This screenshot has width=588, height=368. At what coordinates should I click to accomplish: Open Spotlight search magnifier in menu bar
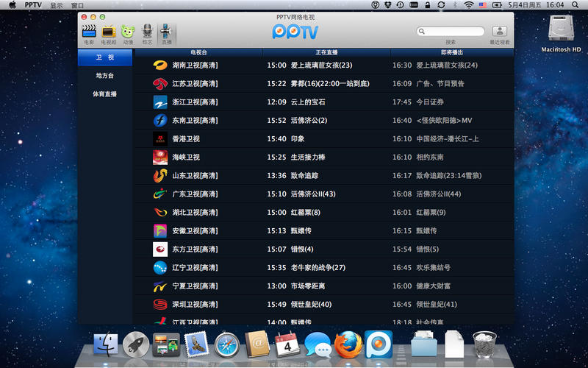tap(575, 5)
